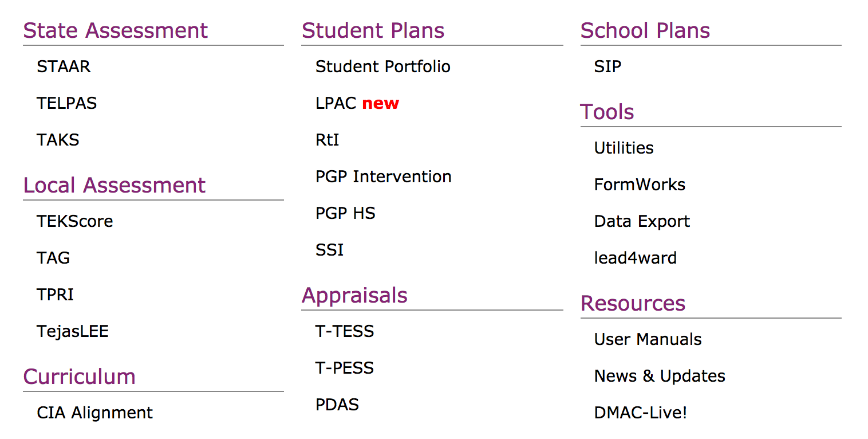The width and height of the screenshot is (868, 439).
Task: Go to TejasLEE
Action: (x=72, y=331)
